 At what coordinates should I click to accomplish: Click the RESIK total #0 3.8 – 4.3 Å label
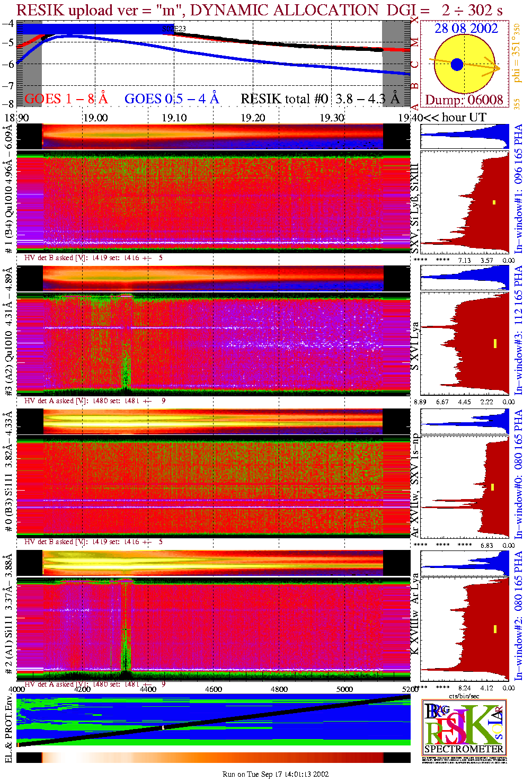coord(320,99)
